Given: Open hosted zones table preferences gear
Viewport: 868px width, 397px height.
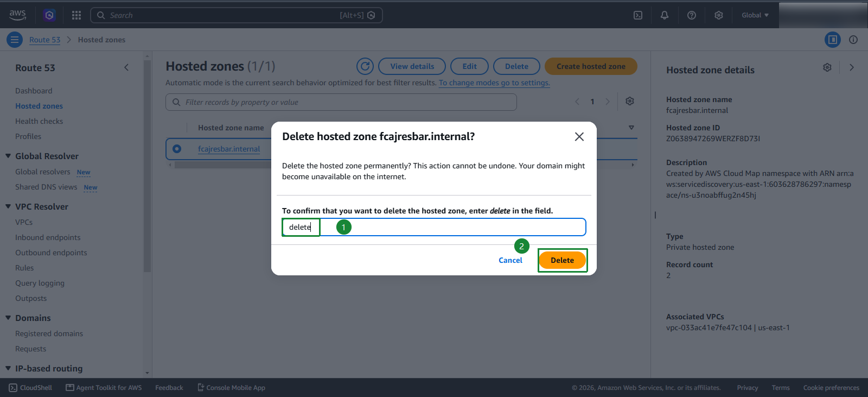Looking at the screenshot, I should click(630, 102).
